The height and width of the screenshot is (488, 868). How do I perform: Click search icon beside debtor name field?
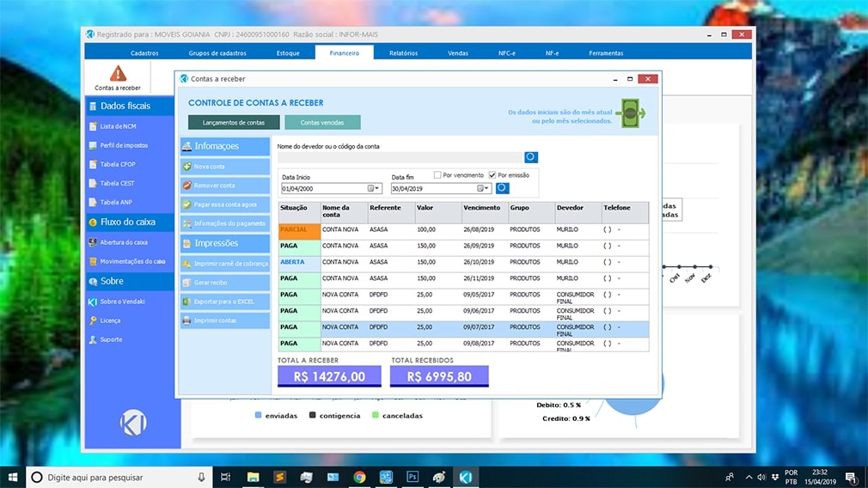pyautogui.click(x=531, y=157)
